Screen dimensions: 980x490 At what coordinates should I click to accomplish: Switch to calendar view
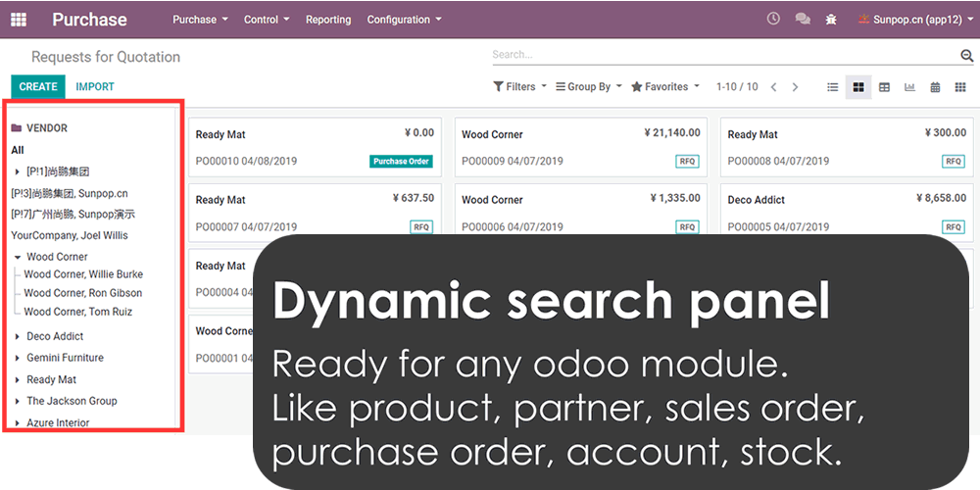pos(935,87)
